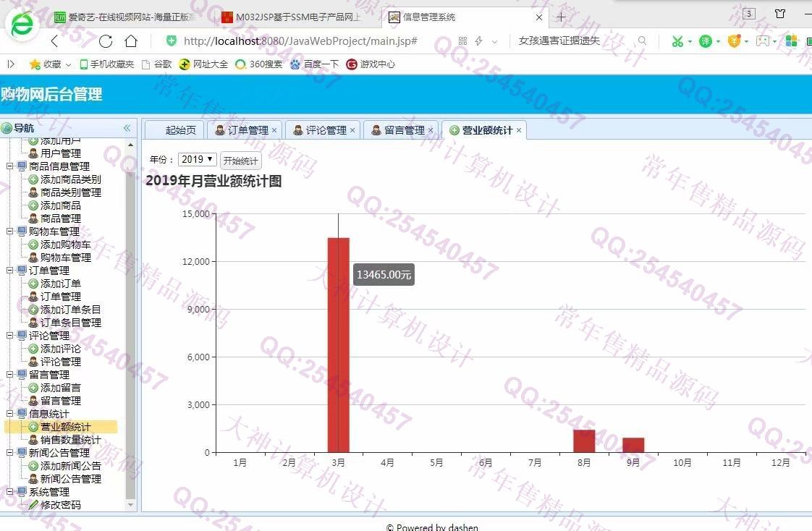Collapse the navigation panel with double-chevron icon

127,128
